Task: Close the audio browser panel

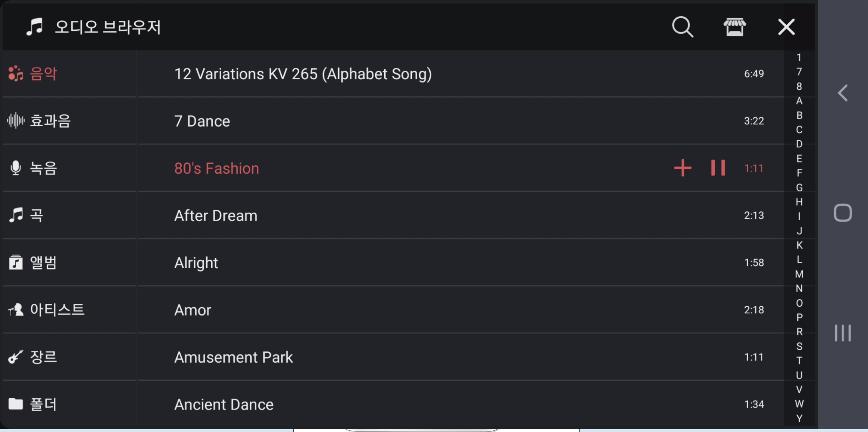Action: tap(786, 27)
